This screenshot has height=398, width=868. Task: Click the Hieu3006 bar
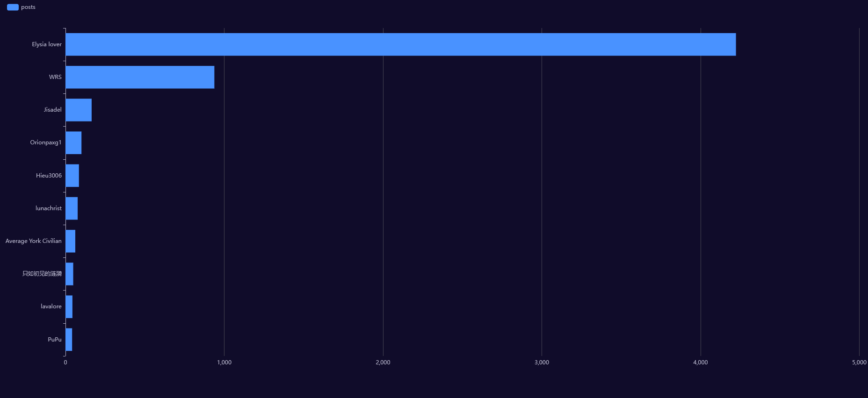point(72,176)
